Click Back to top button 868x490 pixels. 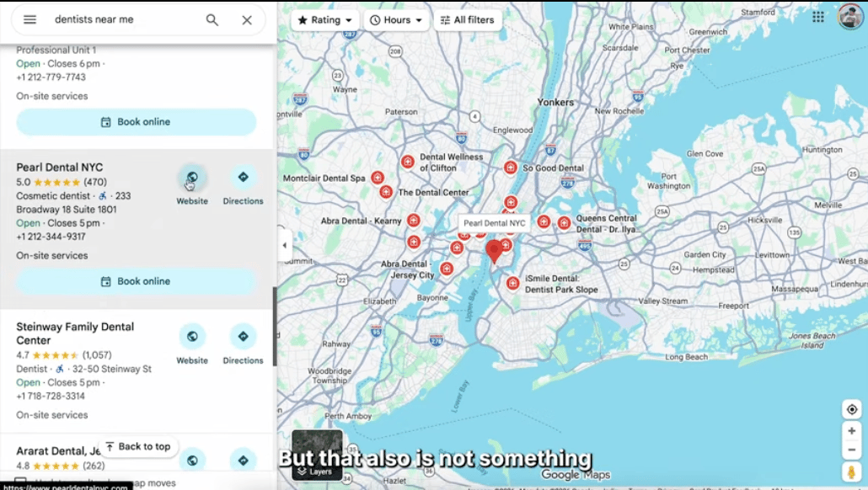tap(138, 446)
